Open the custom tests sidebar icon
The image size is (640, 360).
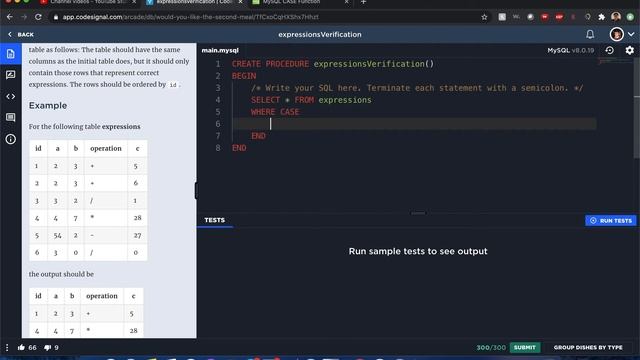click(x=11, y=75)
